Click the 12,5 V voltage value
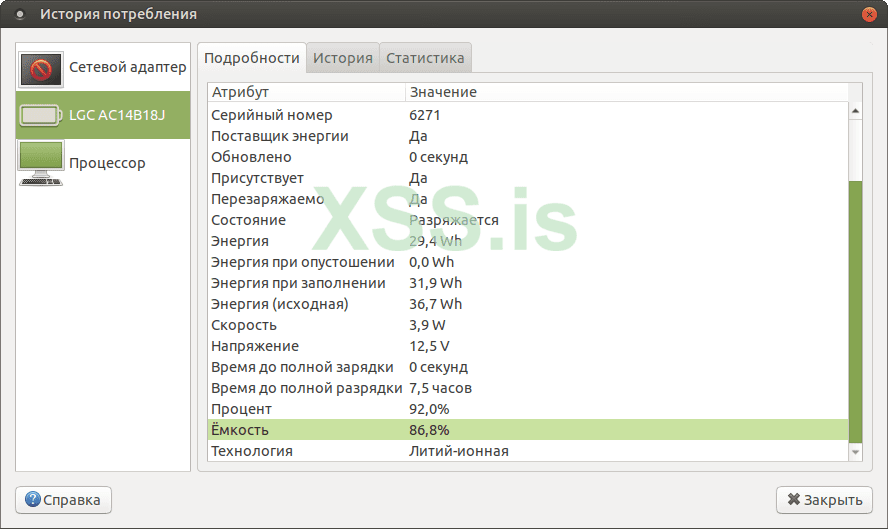 pos(429,346)
